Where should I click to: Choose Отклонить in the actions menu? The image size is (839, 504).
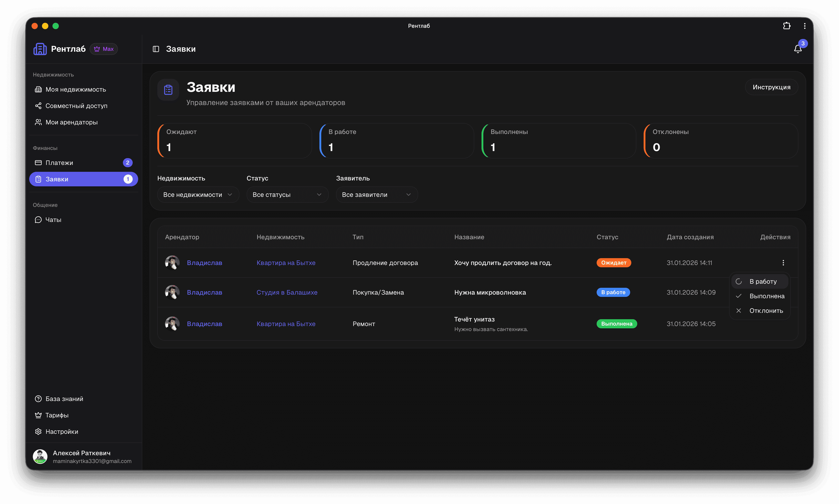766,311
